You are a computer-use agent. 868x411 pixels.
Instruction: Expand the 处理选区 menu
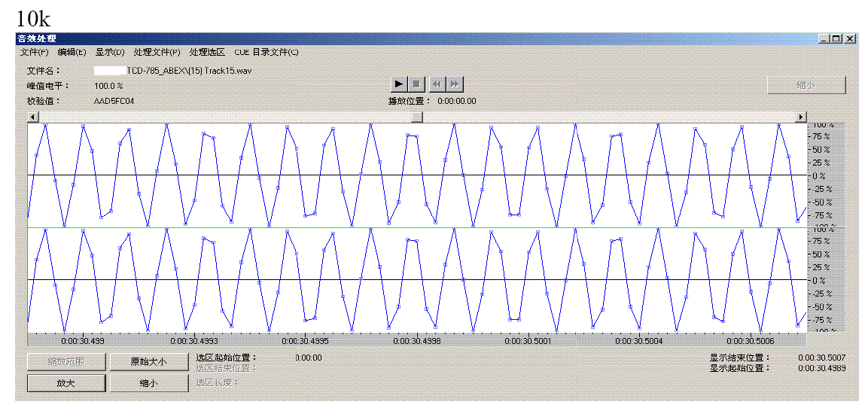pos(207,53)
